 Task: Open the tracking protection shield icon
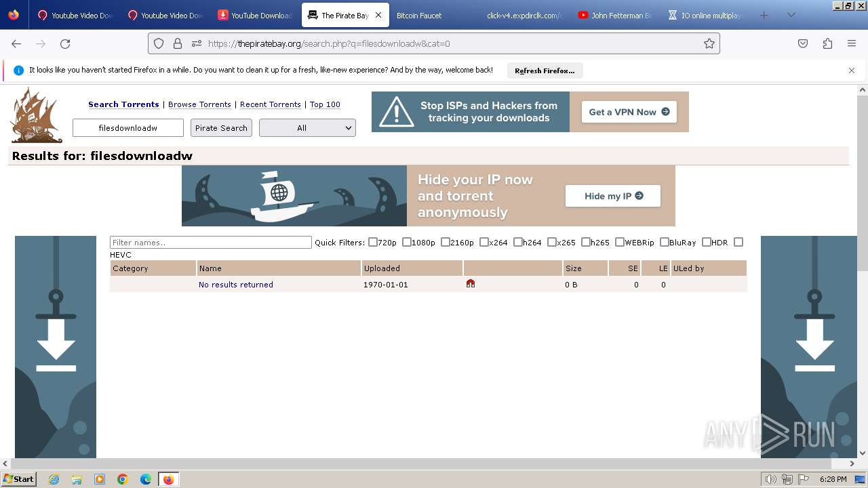[159, 43]
